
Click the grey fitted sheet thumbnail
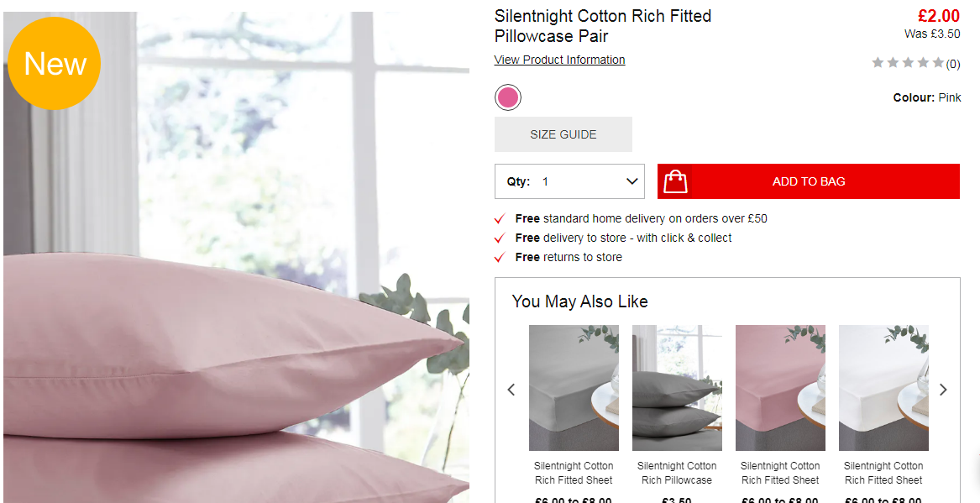(x=574, y=387)
